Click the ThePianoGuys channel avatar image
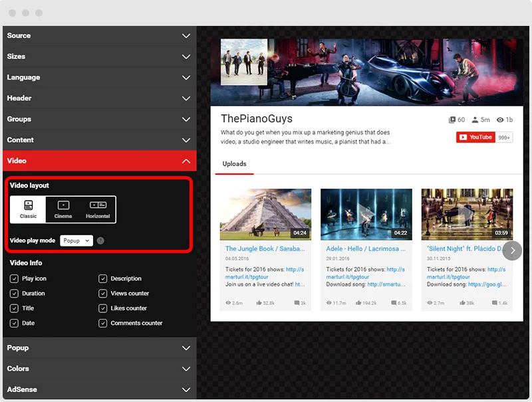 click(244, 62)
